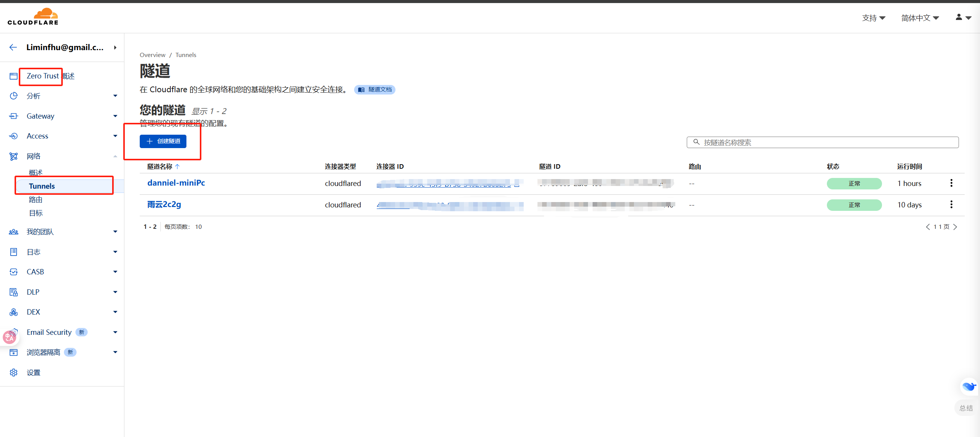This screenshot has height=437, width=980.
Task: Open the 支持 support dropdown
Action: coord(873,18)
